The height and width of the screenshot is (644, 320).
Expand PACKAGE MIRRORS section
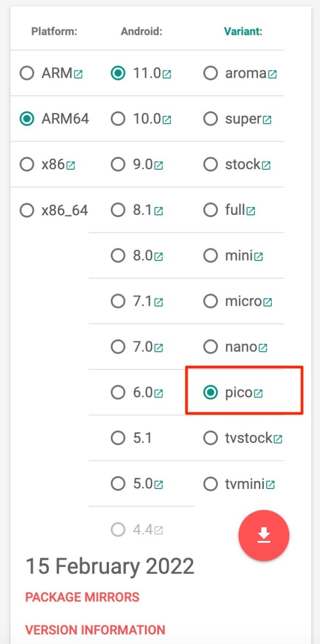pos(82,597)
